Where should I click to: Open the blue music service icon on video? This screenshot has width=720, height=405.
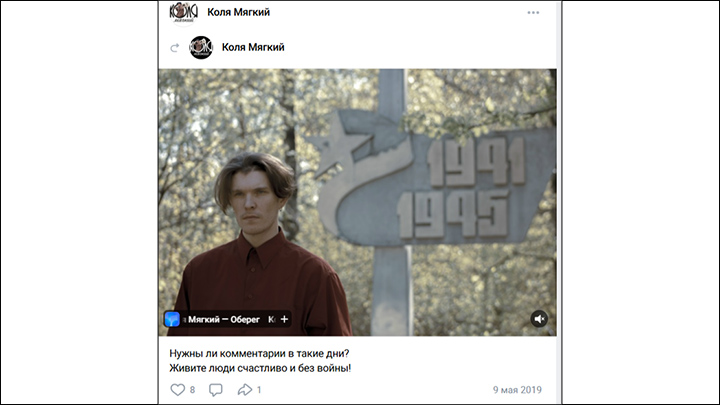point(172,319)
